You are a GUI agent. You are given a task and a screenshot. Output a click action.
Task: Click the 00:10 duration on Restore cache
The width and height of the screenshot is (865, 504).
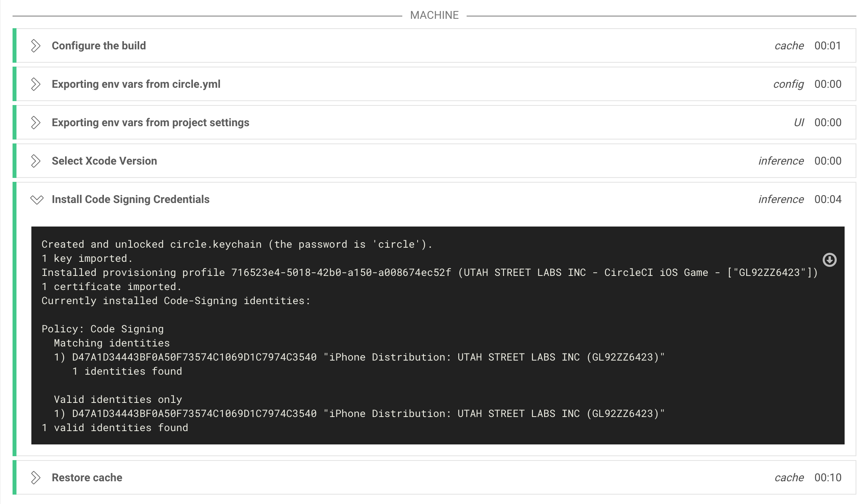coord(828,478)
